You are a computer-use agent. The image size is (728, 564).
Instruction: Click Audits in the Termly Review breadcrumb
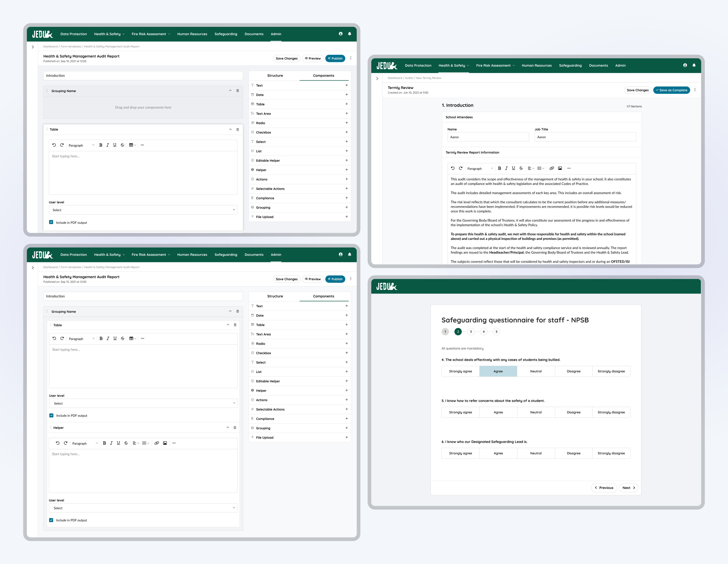[x=409, y=78]
